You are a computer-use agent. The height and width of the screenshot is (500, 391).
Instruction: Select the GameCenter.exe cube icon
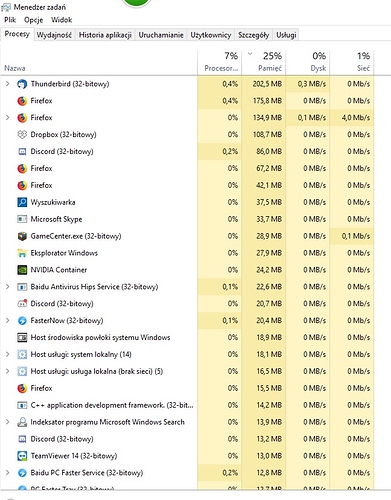(x=22, y=236)
